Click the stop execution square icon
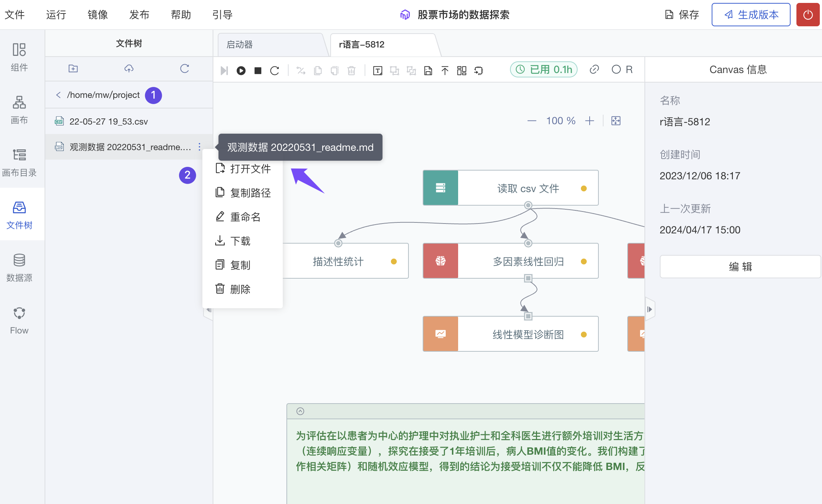The height and width of the screenshot is (504, 822). click(x=258, y=70)
